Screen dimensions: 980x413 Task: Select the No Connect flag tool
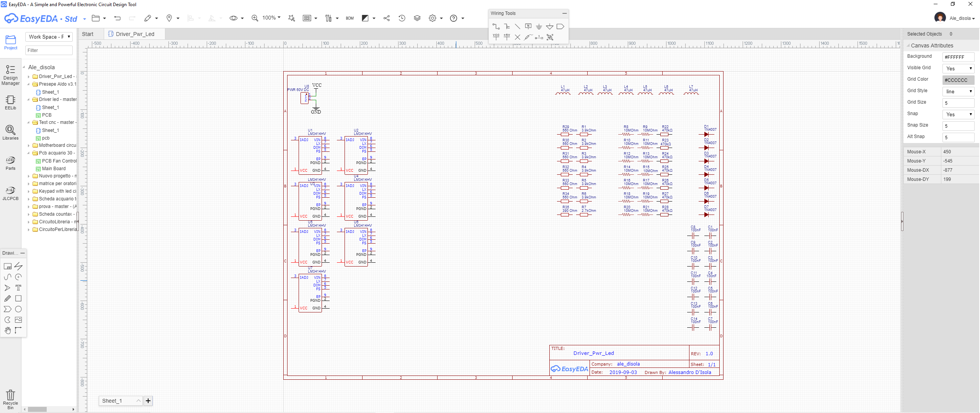tap(517, 37)
